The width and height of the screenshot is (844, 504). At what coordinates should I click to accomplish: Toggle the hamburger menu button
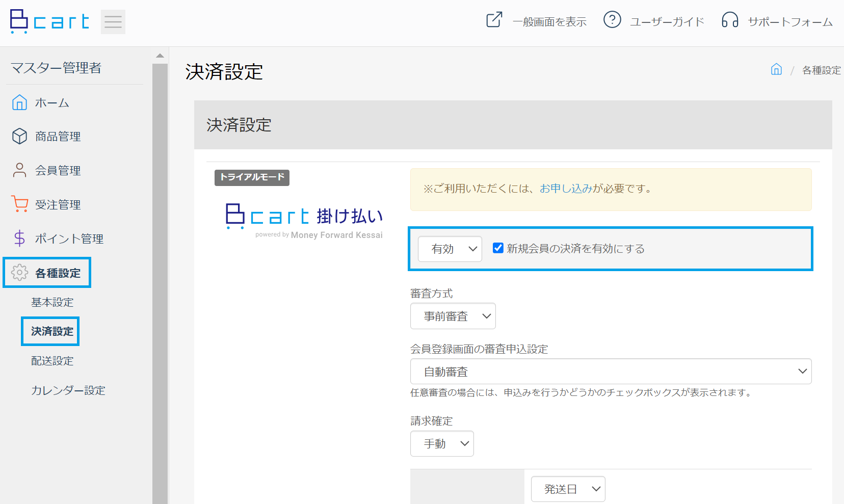113,22
